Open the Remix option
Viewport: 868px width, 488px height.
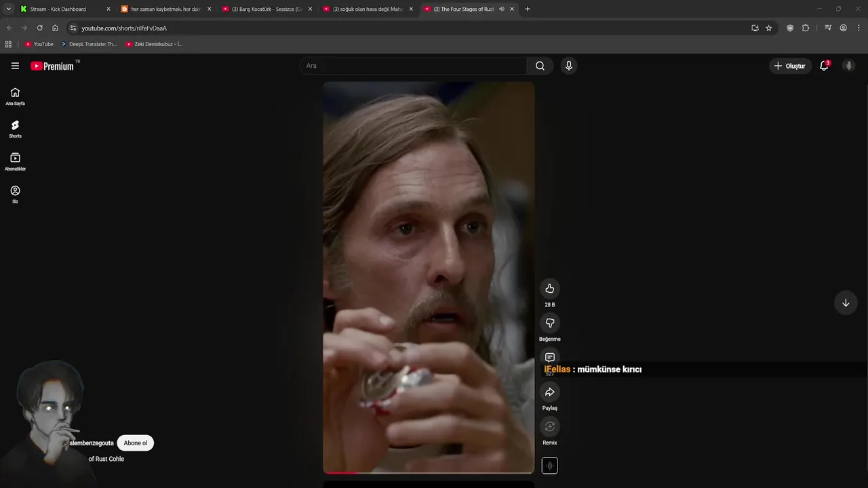point(550,426)
